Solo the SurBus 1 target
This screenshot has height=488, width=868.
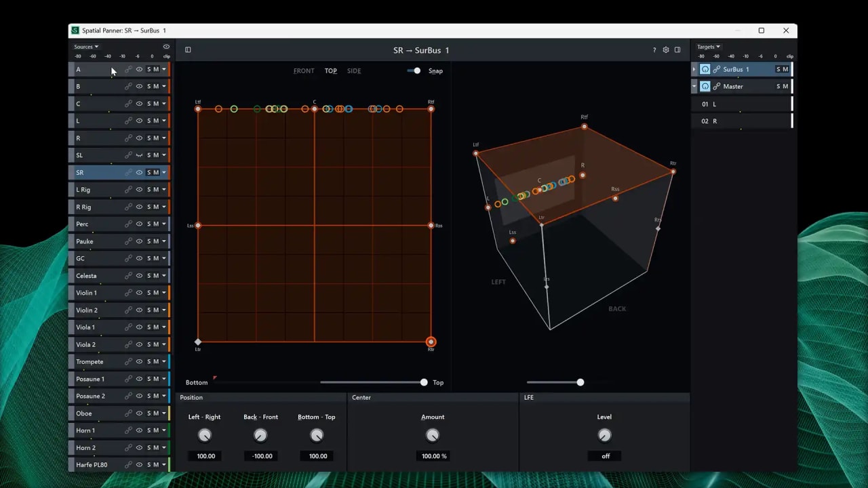pyautogui.click(x=778, y=69)
